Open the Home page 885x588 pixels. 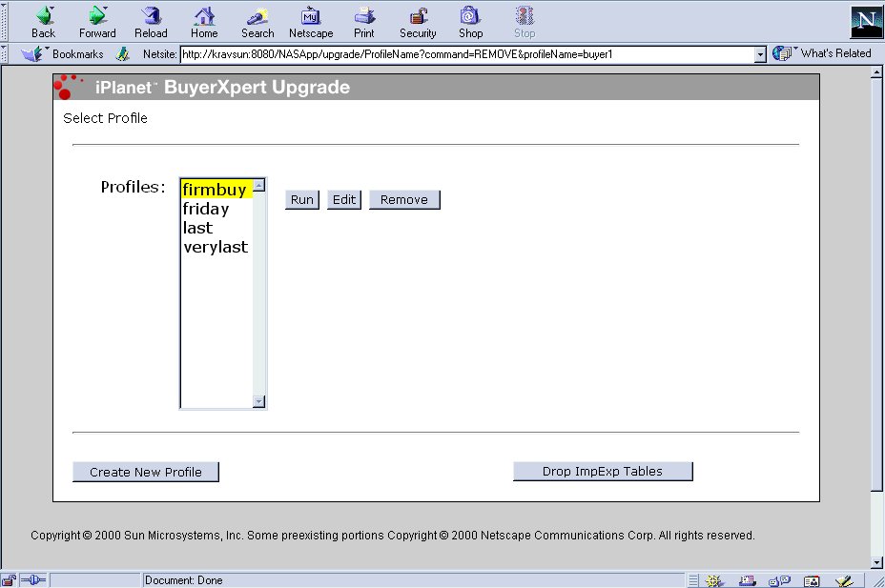click(x=204, y=23)
